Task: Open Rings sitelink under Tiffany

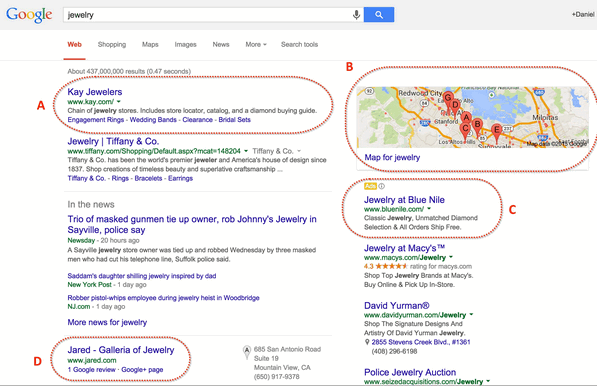Action: pyautogui.click(x=120, y=178)
